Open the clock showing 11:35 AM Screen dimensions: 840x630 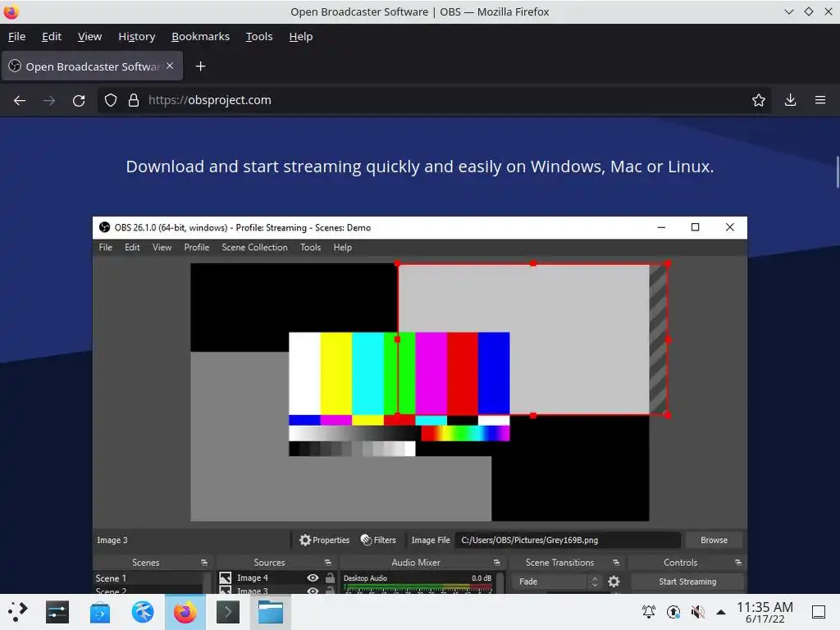pyautogui.click(x=765, y=612)
